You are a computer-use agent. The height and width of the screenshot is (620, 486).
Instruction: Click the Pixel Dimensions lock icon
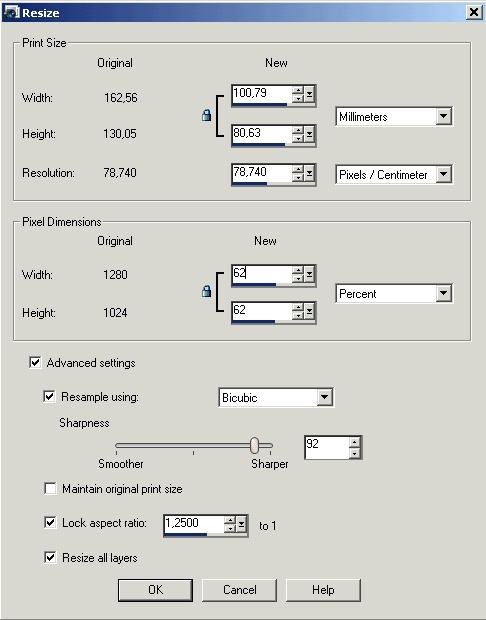[x=206, y=292]
